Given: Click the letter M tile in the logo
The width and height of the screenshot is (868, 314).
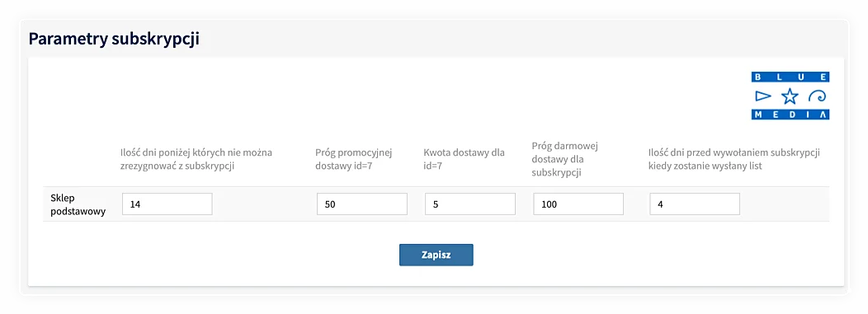Looking at the screenshot, I should click(x=758, y=115).
